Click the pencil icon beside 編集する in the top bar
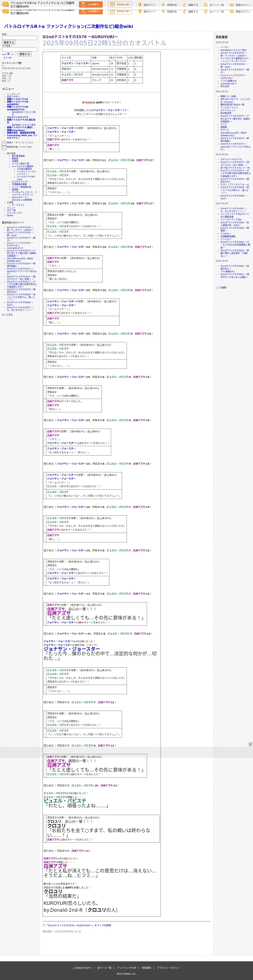 (x=184, y=5)
